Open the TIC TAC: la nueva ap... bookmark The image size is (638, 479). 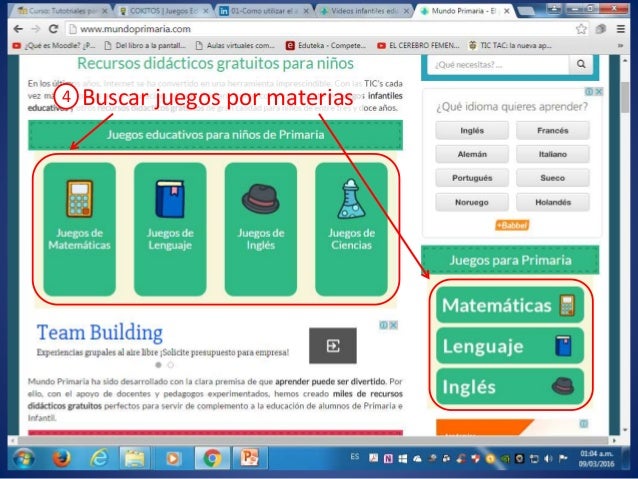pyautogui.click(x=510, y=46)
